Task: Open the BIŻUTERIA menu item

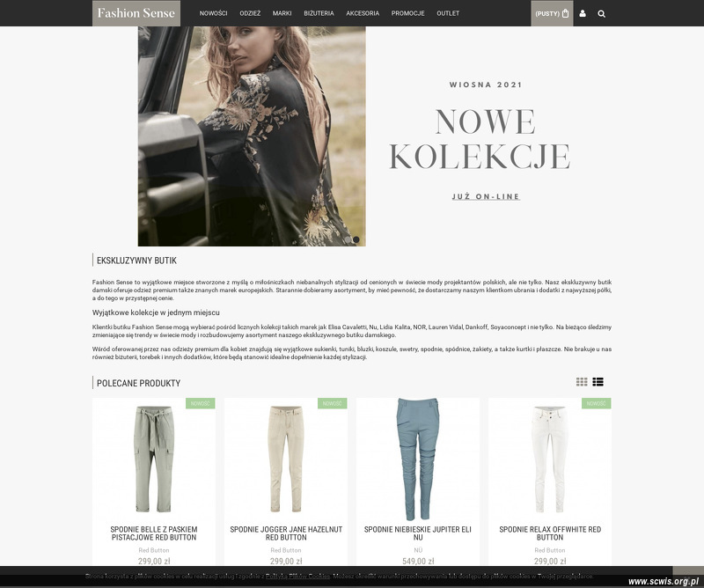Action: [x=319, y=13]
